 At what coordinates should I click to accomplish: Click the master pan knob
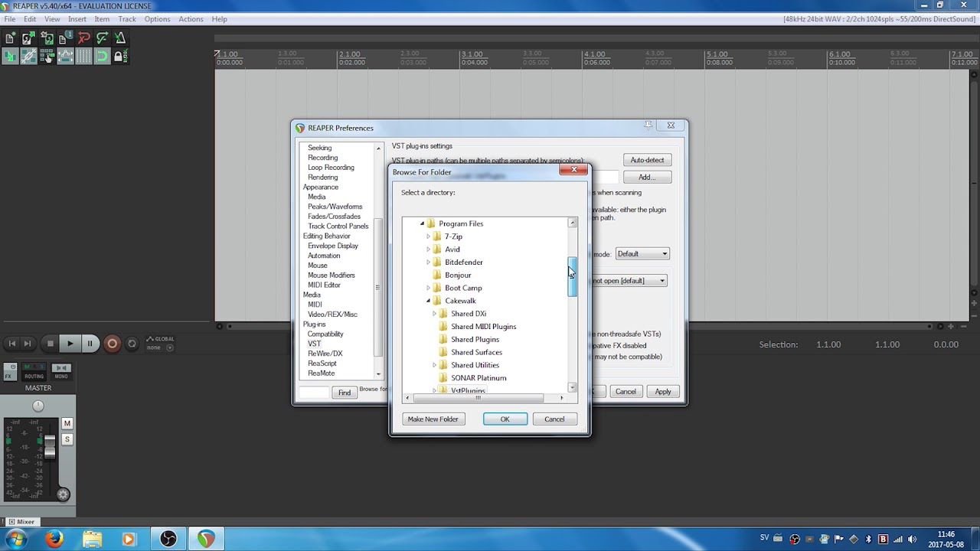coord(38,406)
